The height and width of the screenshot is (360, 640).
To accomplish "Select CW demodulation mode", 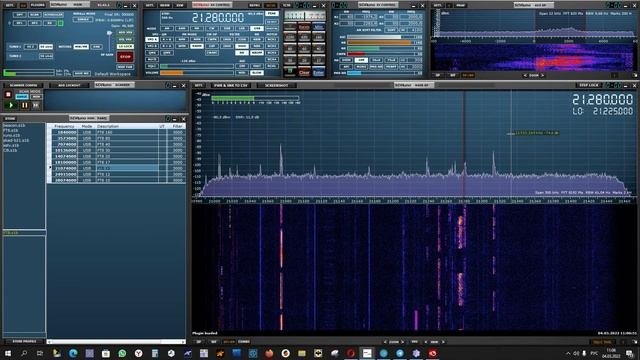I will 212,29.
